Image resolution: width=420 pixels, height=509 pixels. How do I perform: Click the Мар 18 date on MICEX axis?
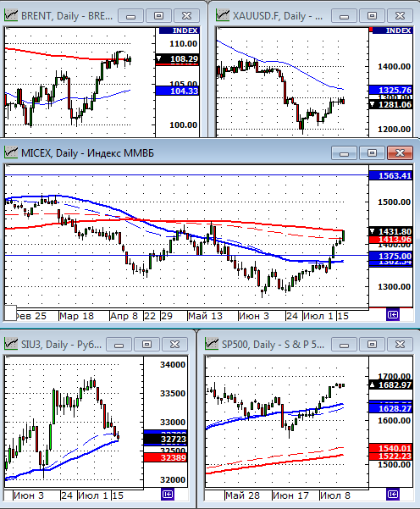[x=76, y=316]
